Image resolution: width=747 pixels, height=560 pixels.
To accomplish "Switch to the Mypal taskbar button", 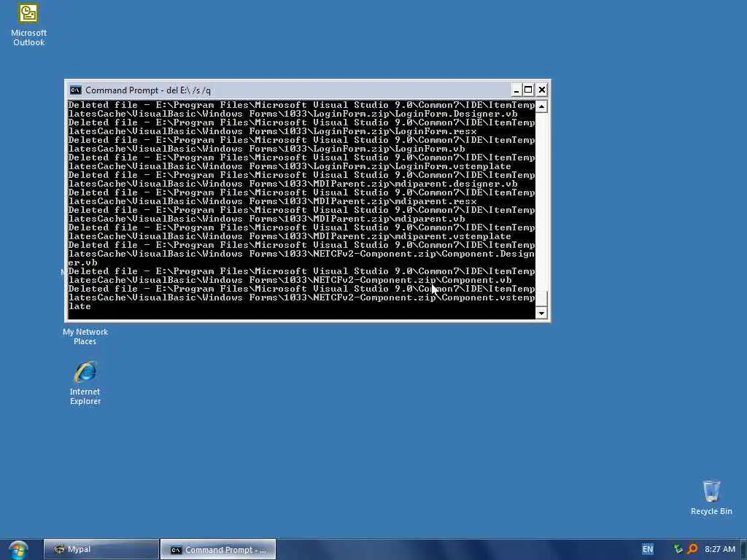I will 101,550.
